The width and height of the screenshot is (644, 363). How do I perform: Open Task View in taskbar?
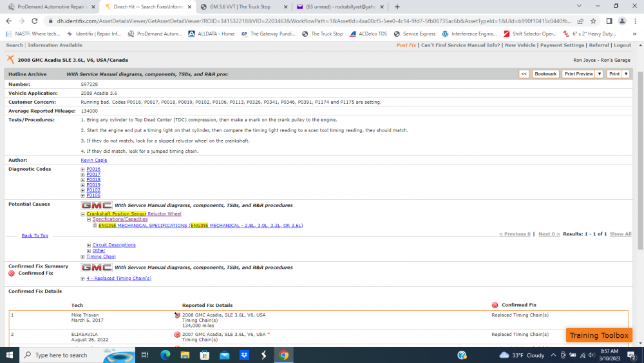pos(144,355)
